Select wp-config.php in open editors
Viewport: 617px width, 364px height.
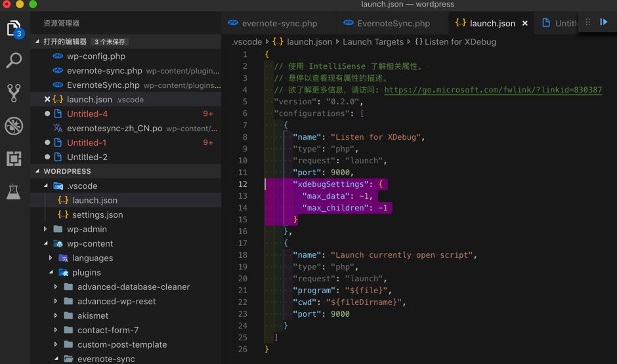(x=96, y=56)
